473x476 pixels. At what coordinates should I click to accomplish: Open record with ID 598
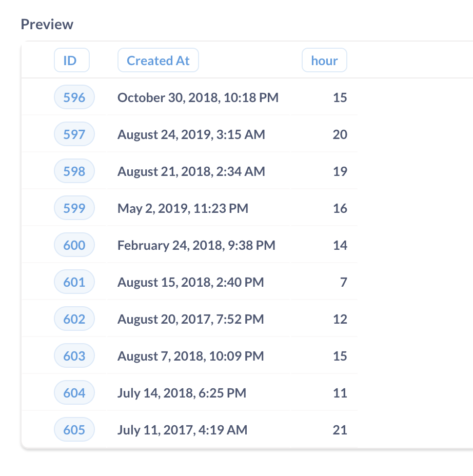tap(74, 171)
